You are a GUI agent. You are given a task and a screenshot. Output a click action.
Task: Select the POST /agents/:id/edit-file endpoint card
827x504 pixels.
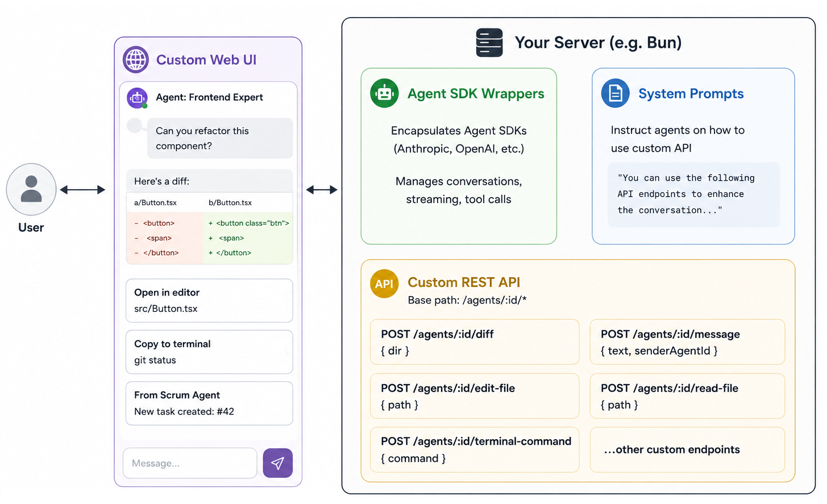475,396
